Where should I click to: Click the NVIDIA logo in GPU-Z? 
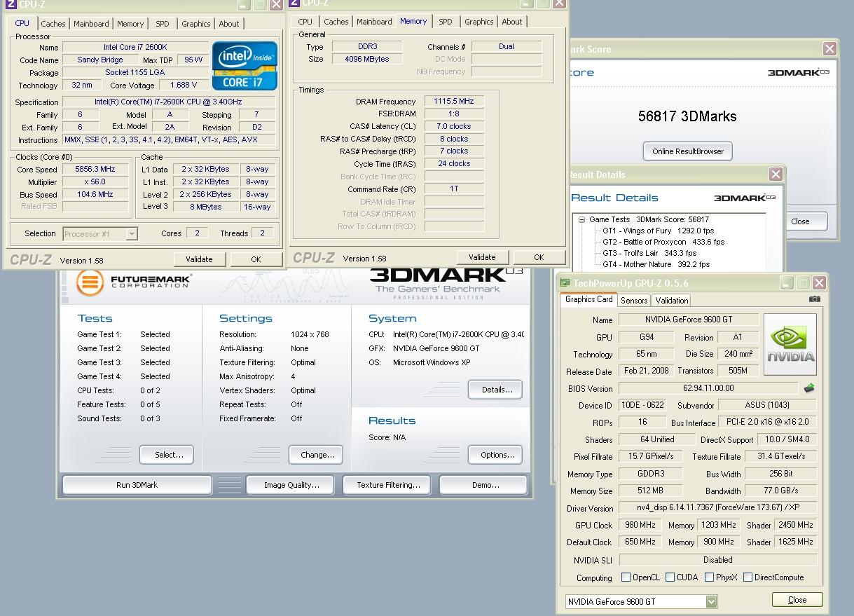(790, 344)
